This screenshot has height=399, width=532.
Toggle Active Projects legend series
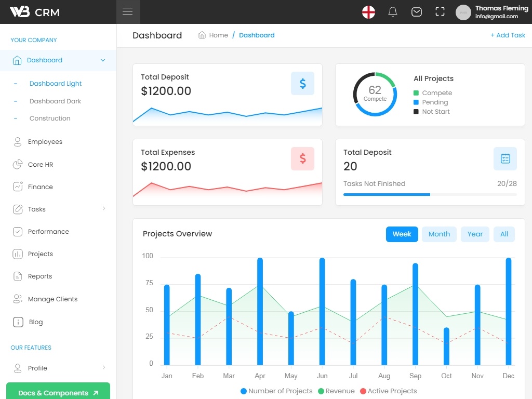pos(389,391)
